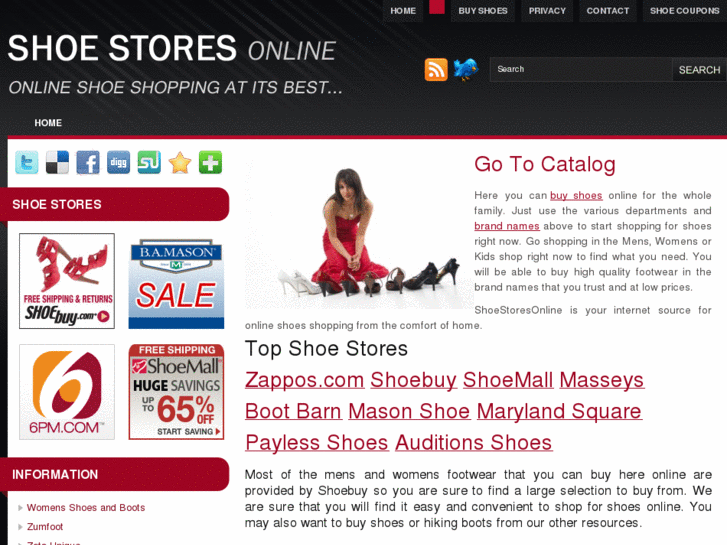Open the Shoebuy free shipping banner
The height and width of the screenshot is (545, 727).
click(x=67, y=281)
